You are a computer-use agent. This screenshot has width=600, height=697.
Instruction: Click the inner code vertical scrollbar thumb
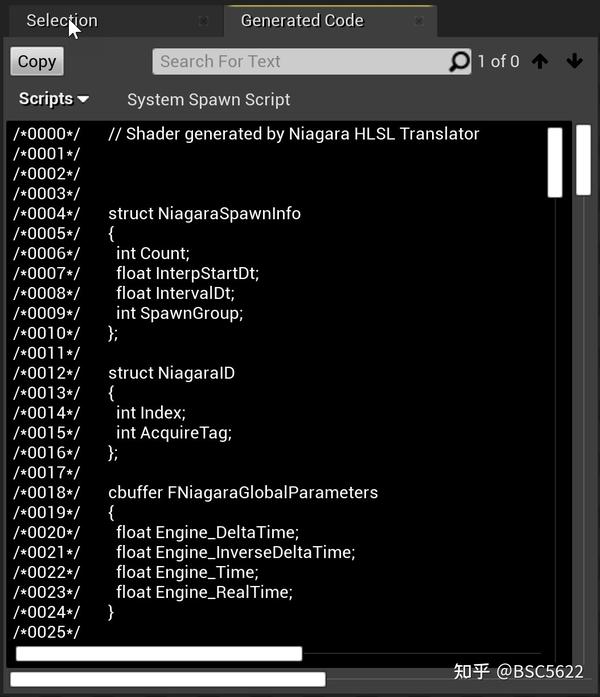pyautogui.click(x=555, y=162)
